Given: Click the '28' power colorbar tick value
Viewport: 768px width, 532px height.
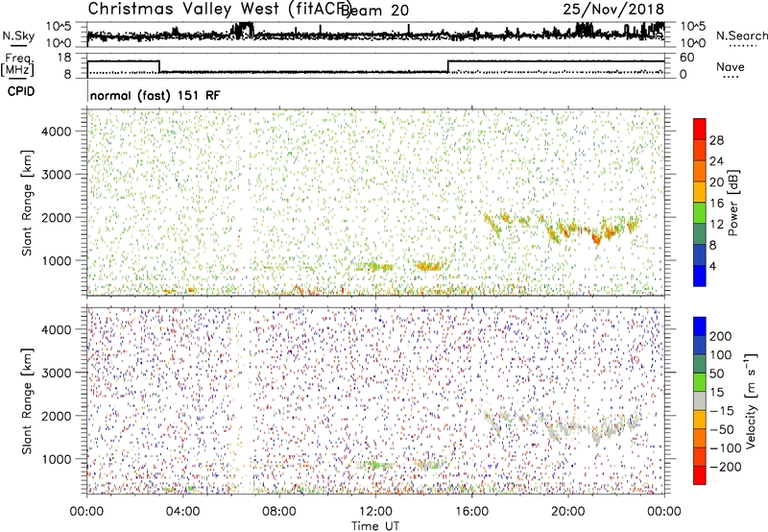Looking at the screenshot, I should [716, 140].
